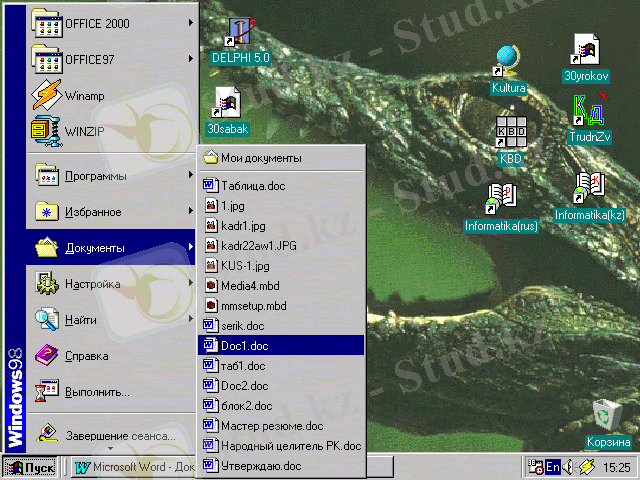Viewport: 640px width, 480px height.
Task: Launch Winamp from the Start menu
Action: click(x=111, y=96)
